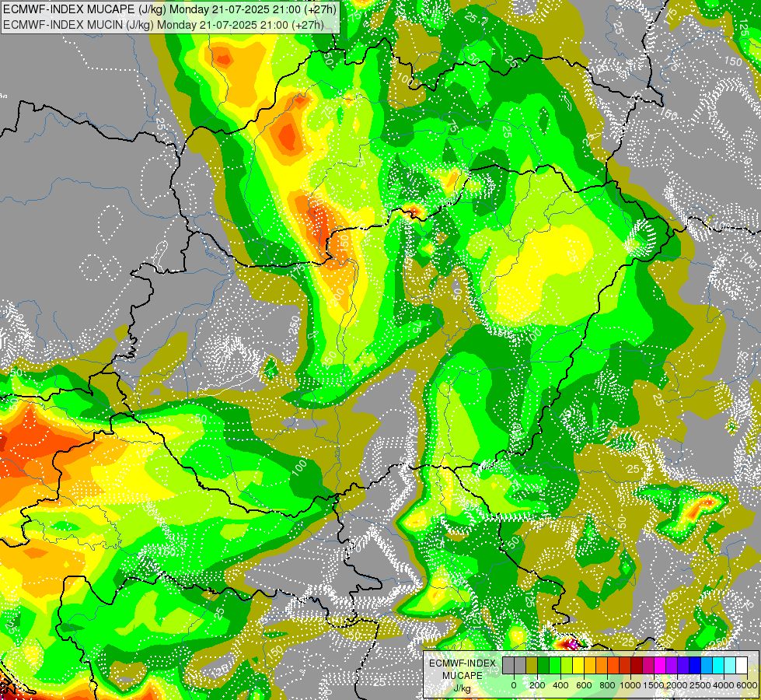This screenshot has width=761, height=700.
Task: Click the J/kg unit label in legend
Action: pyautogui.click(x=462, y=688)
